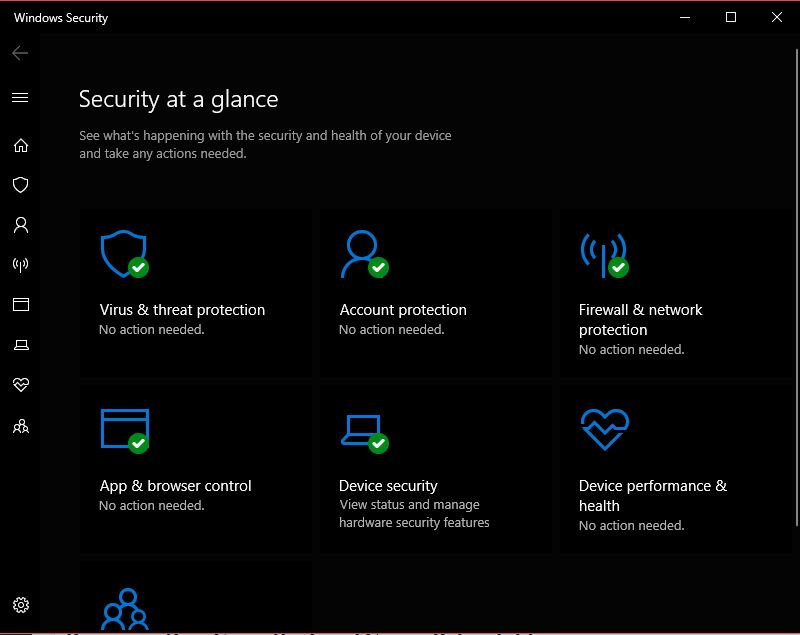
Task: Open Account protection person icon in sidebar
Action: click(x=20, y=225)
